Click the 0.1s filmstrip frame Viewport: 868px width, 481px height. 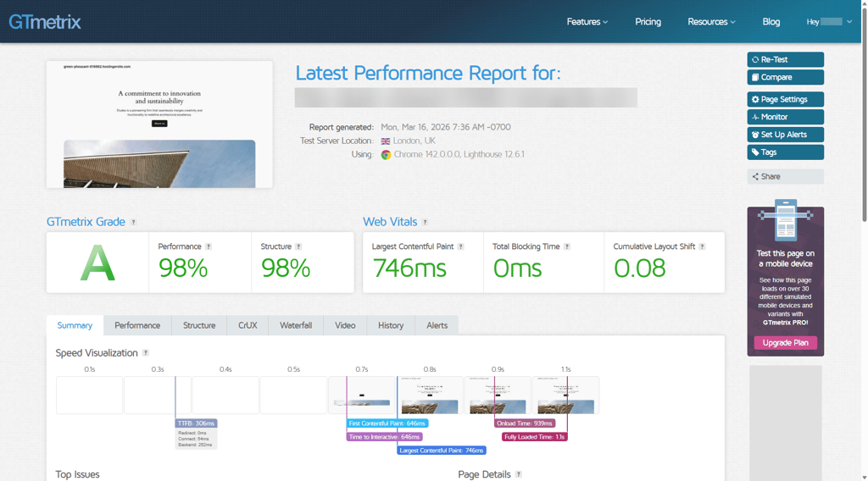point(89,395)
